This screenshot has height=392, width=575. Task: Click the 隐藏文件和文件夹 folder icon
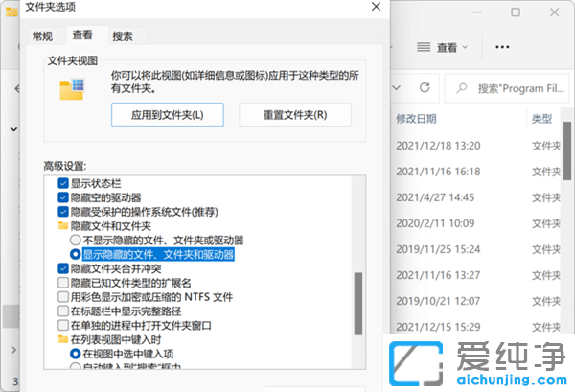click(63, 225)
